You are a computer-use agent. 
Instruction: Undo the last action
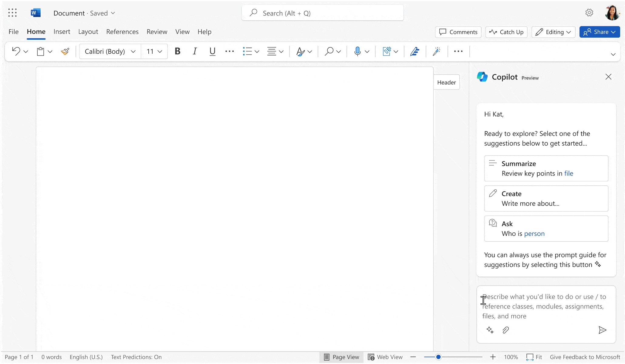tap(16, 51)
